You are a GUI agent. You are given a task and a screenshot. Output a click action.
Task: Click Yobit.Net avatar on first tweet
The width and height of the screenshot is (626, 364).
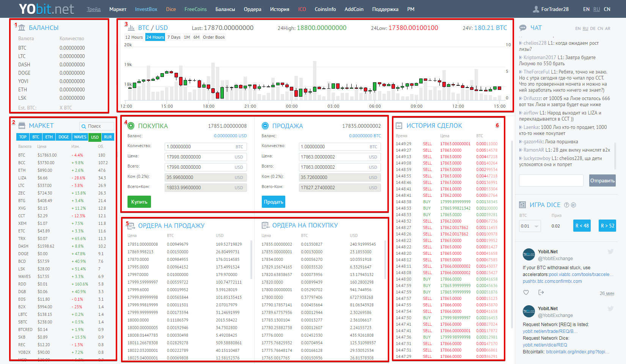(x=528, y=254)
